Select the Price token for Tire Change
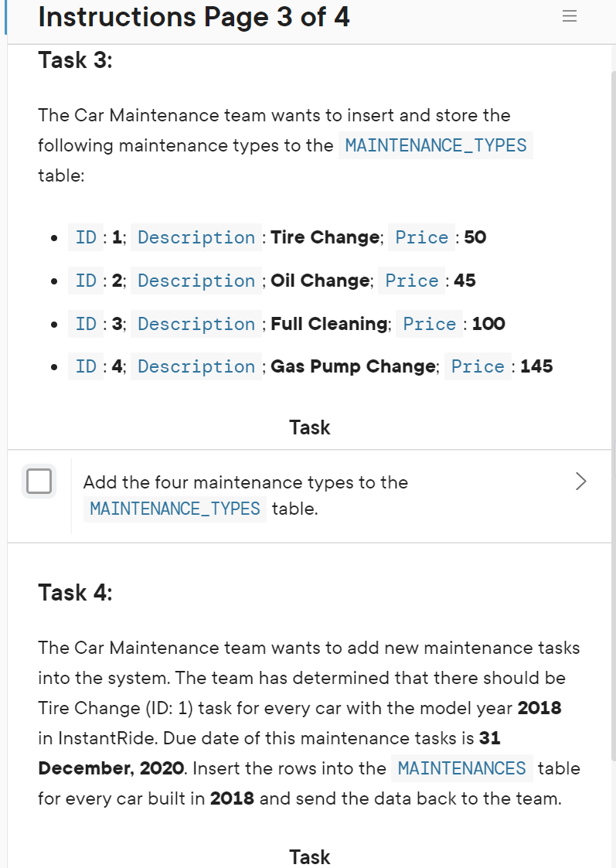 click(x=421, y=237)
